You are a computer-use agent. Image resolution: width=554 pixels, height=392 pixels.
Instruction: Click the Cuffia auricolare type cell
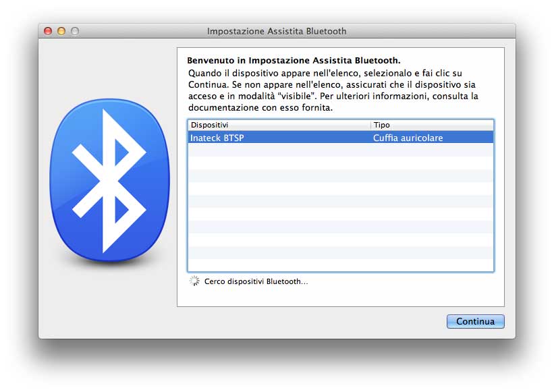(408, 138)
